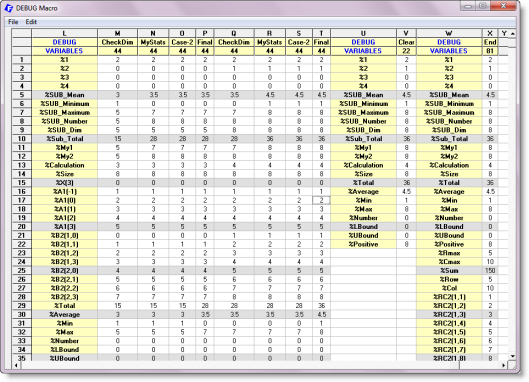The width and height of the screenshot is (529, 382).
Task: Minimize the DEBUG Macro window
Action: [x=468, y=6]
